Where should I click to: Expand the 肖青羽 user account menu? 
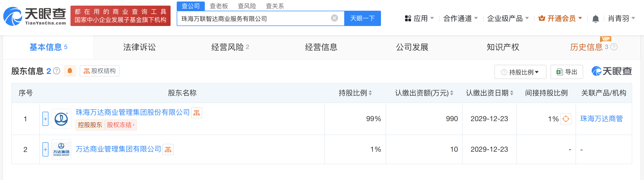pos(621,18)
